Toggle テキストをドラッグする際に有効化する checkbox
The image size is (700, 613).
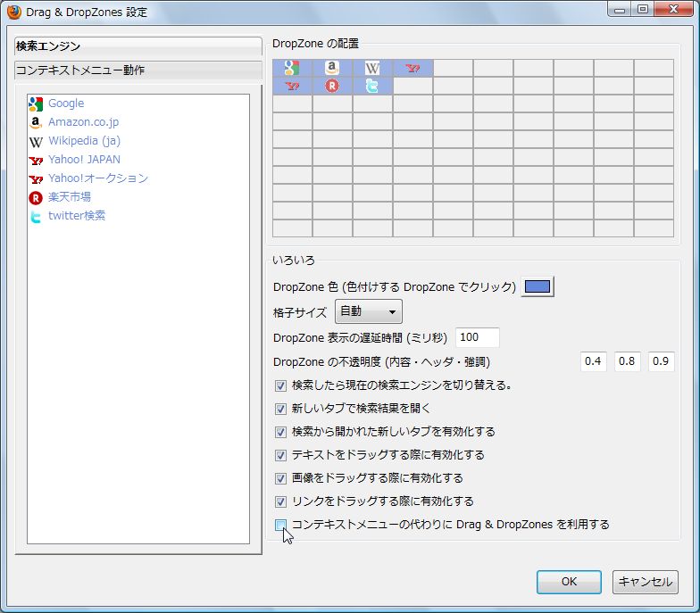click(x=280, y=455)
